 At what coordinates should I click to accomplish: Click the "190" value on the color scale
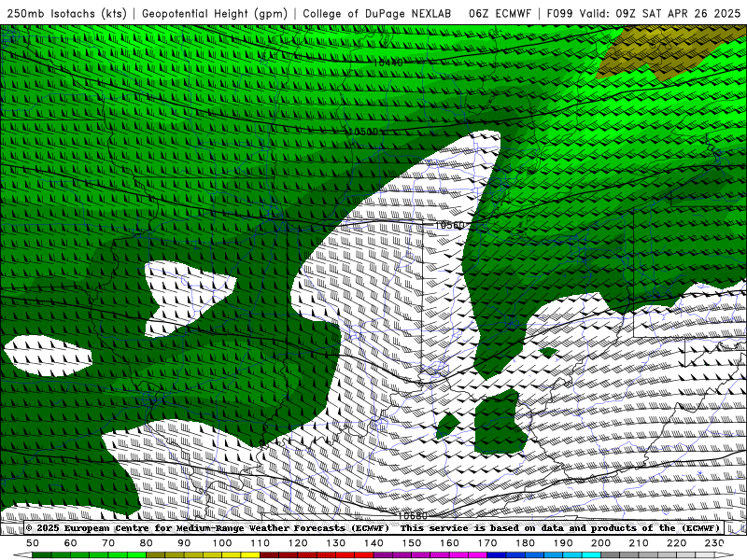(563, 543)
